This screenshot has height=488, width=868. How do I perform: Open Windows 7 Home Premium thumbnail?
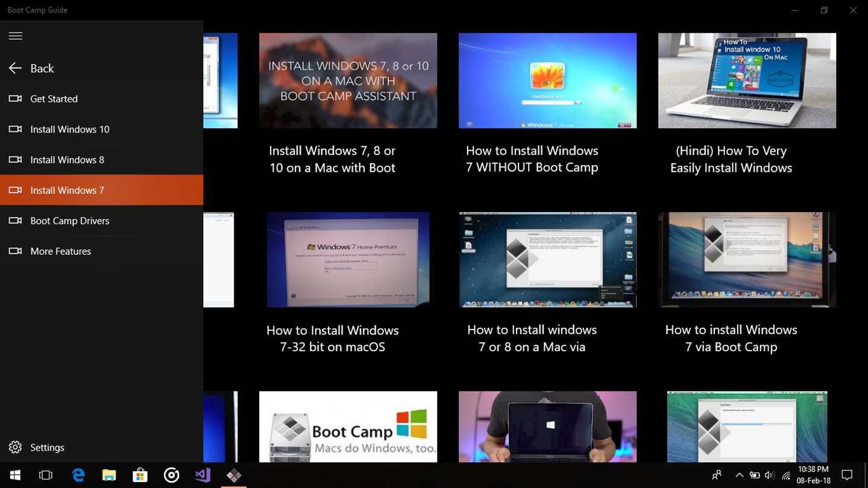348,260
